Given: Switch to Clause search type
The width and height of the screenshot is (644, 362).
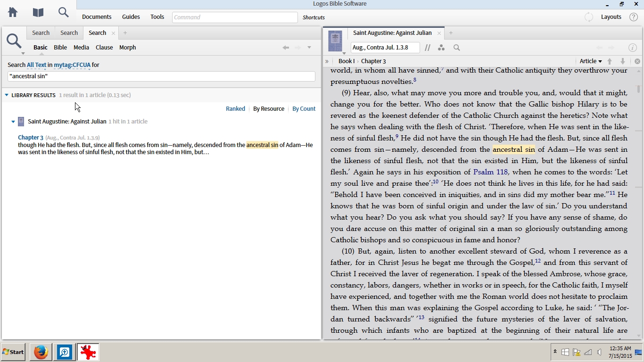Looking at the screenshot, I should (104, 48).
